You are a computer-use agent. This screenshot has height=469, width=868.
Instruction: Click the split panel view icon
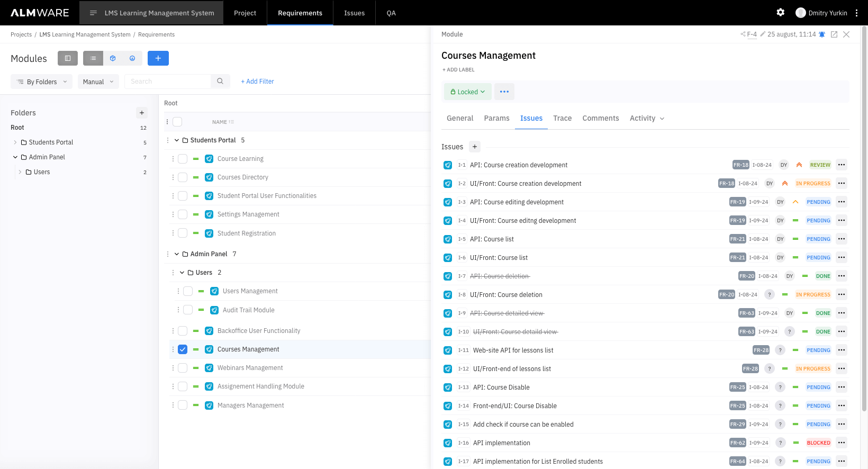point(68,58)
